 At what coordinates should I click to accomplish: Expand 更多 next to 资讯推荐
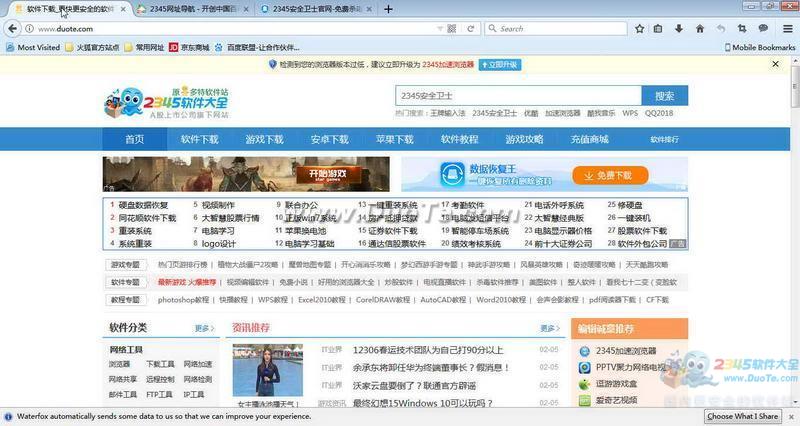coord(550,328)
